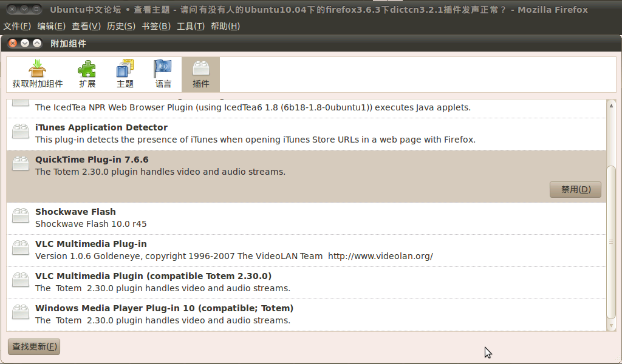Click the Shockwave Flash 10.0 r45 version text
The width and height of the screenshot is (622, 364).
91,224
